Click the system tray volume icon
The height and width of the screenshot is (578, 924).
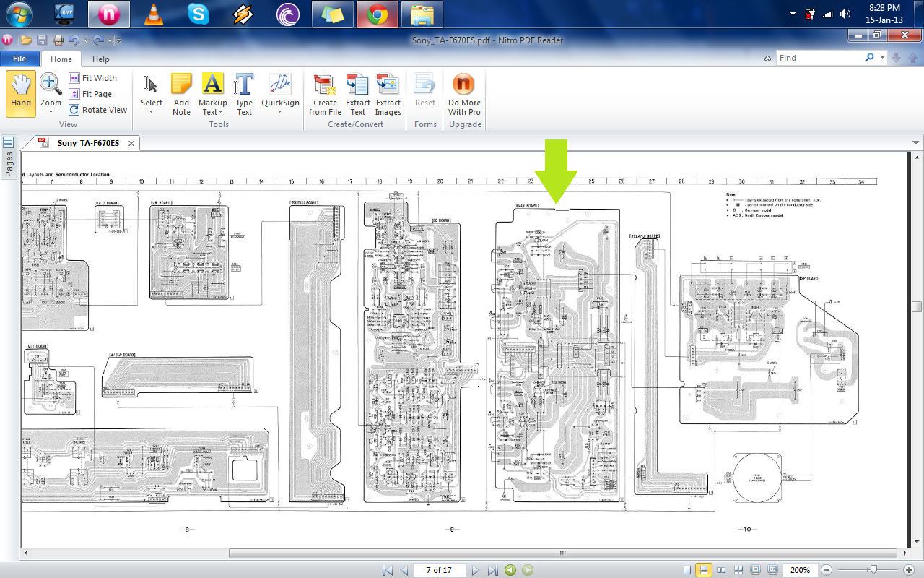tap(845, 14)
